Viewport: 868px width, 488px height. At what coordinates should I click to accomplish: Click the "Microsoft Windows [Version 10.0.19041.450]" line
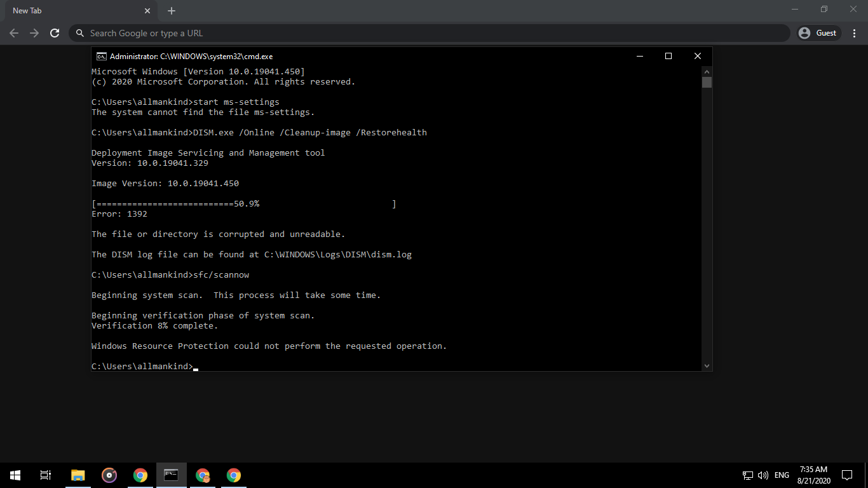click(x=198, y=72)
